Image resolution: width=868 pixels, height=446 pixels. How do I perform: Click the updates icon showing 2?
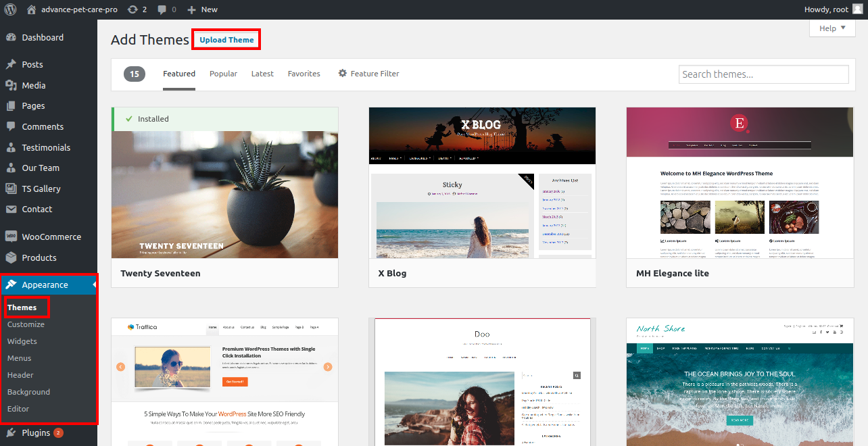132,9
